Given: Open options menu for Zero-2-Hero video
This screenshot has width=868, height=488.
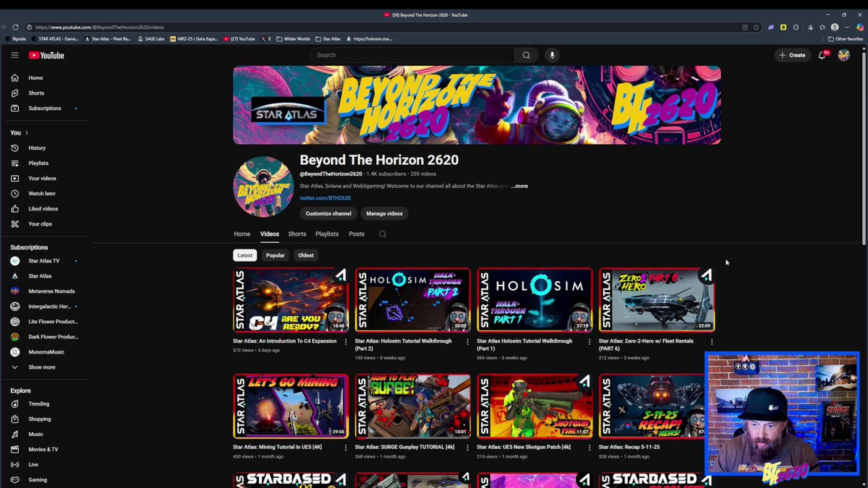Looking at the screenshot, I should pos(712,342).
